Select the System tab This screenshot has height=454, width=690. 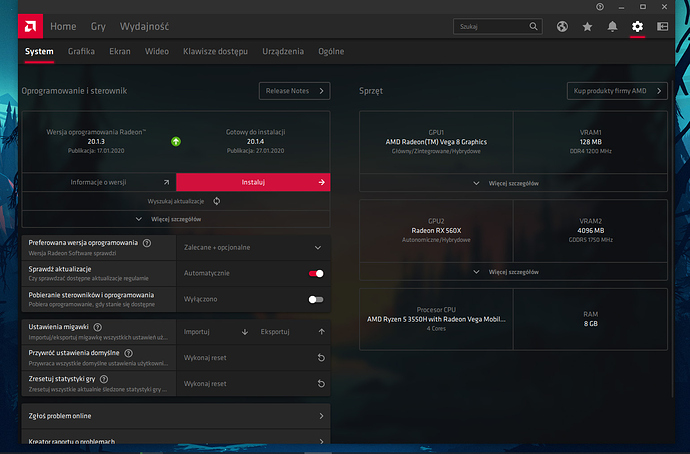point(39,51)
